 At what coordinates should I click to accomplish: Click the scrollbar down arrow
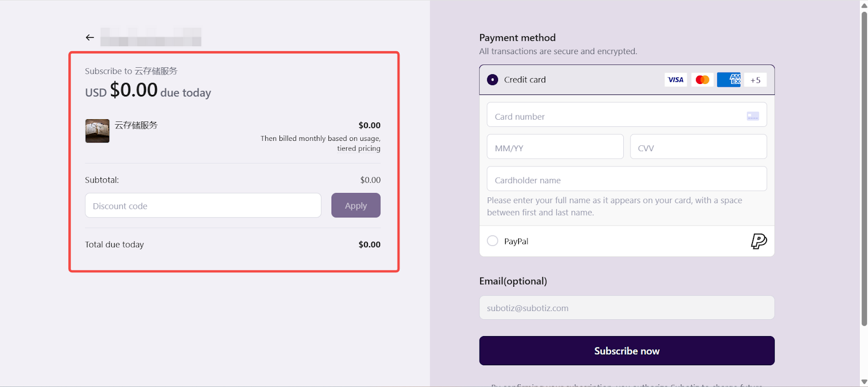click(864, 382)
